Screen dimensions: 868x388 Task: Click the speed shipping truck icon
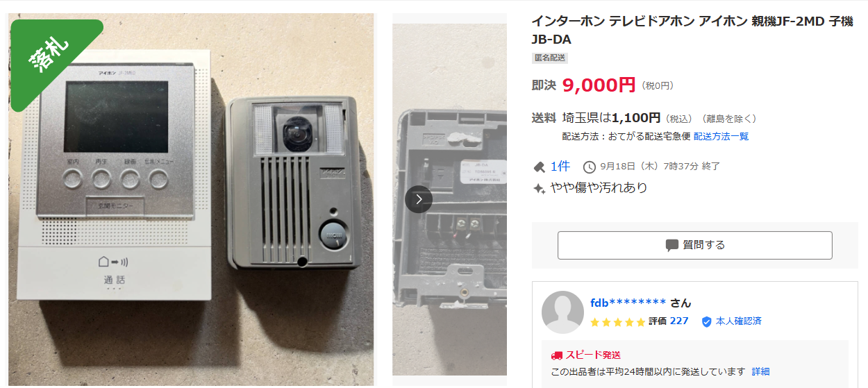click(556, 355)
